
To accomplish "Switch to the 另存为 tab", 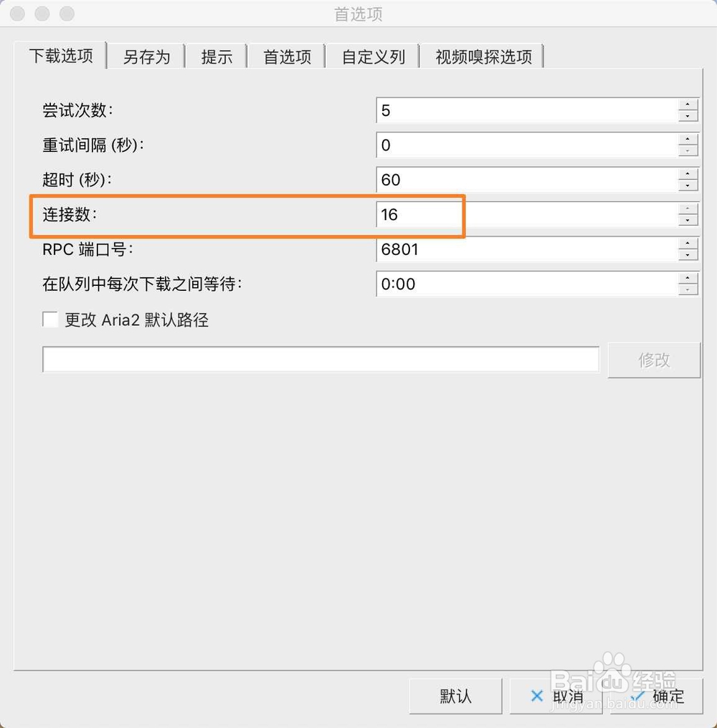I will pos(146,57).
